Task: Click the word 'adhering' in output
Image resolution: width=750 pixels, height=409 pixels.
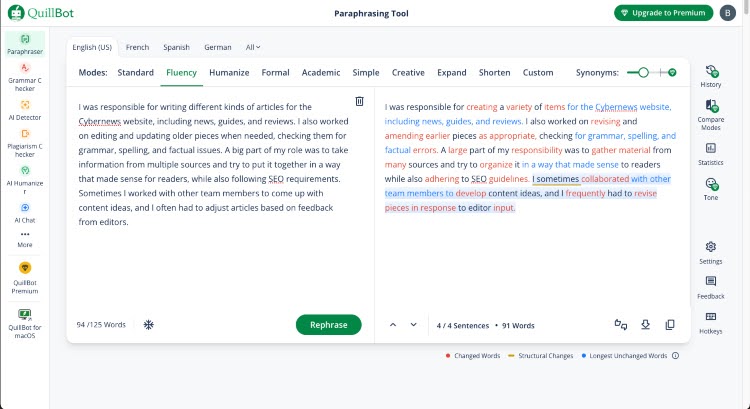Action: coord(442,179)
